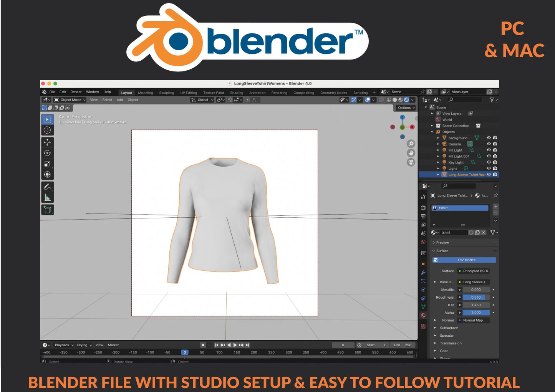Click the Normal Map link field
This screenshot has width=555, height=392.
pos(473,321)
